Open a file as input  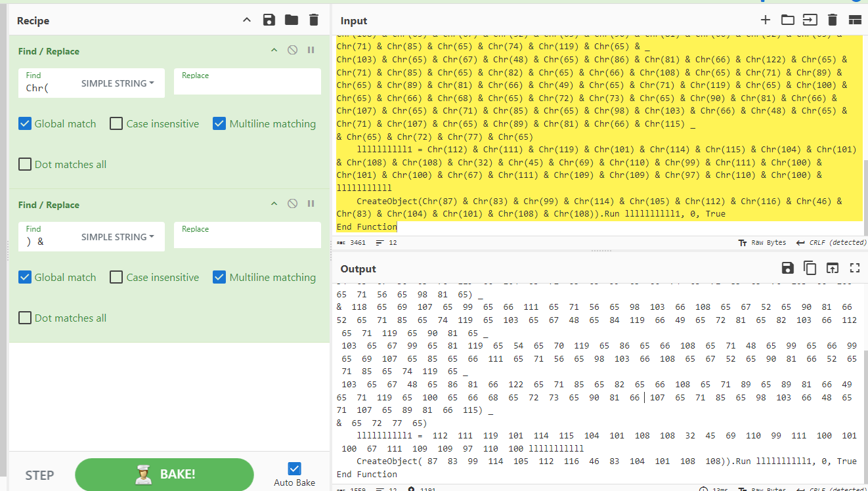click(810, 20)
